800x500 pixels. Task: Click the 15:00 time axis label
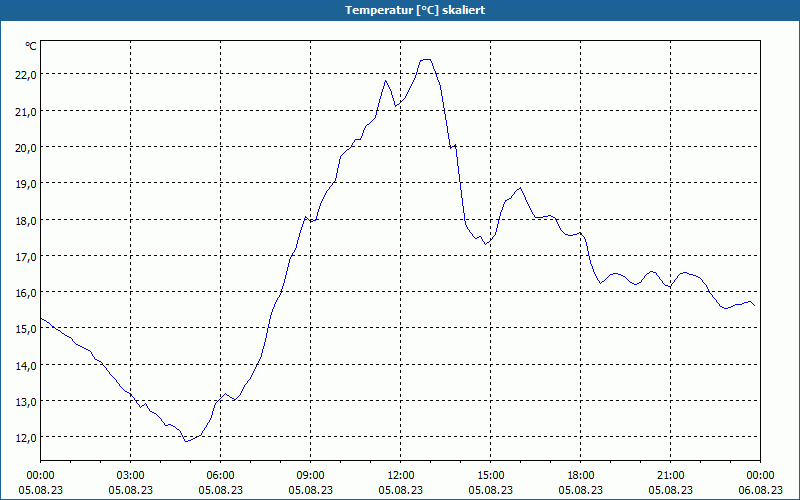[x=490, y=476]
